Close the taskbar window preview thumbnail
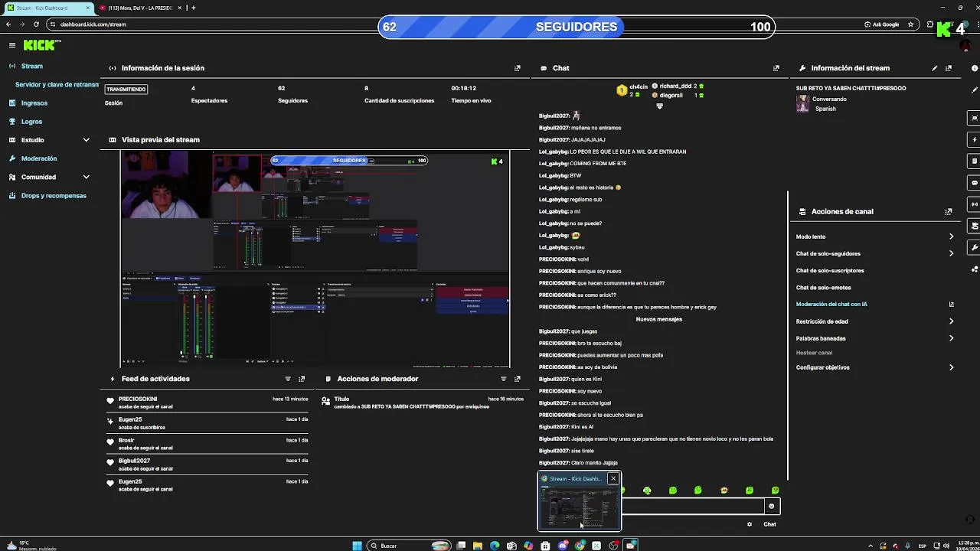The height and width of the screenshot is (551, 980). [x=613, y=478]
